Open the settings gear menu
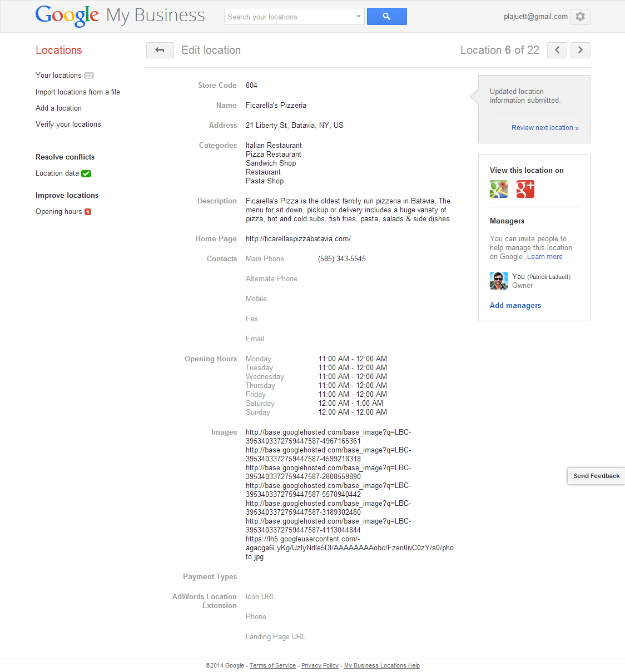Screen dimensions: 625x672 [580, 17]
